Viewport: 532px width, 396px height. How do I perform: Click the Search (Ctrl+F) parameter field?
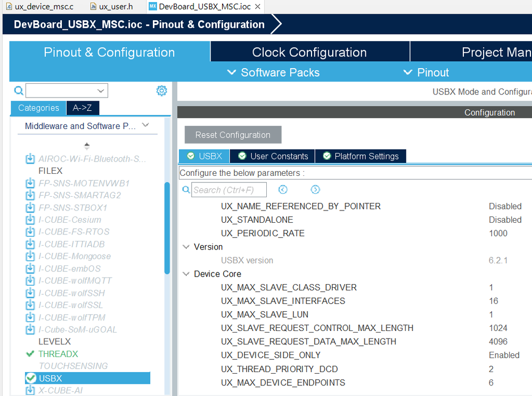pos(228,190)
